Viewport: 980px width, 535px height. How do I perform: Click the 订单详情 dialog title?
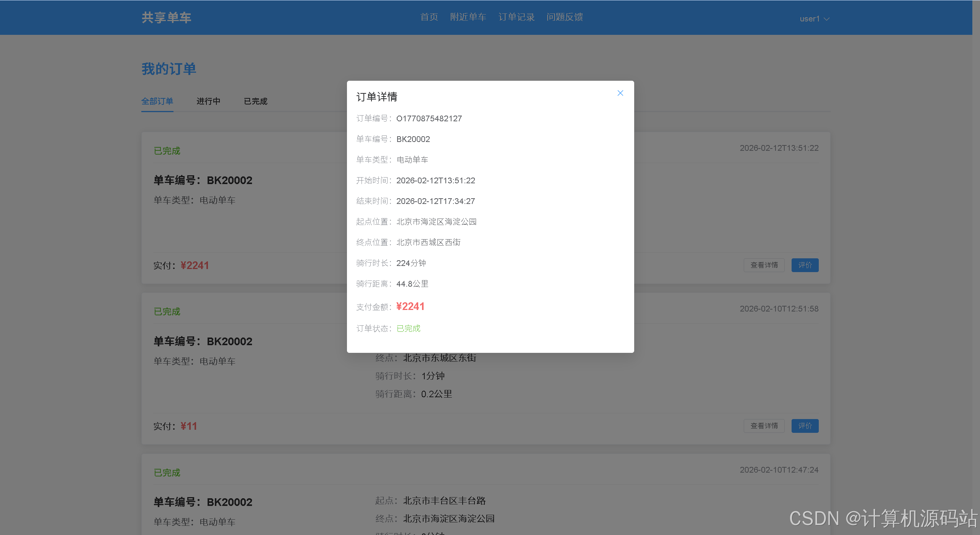click(376, 97)
